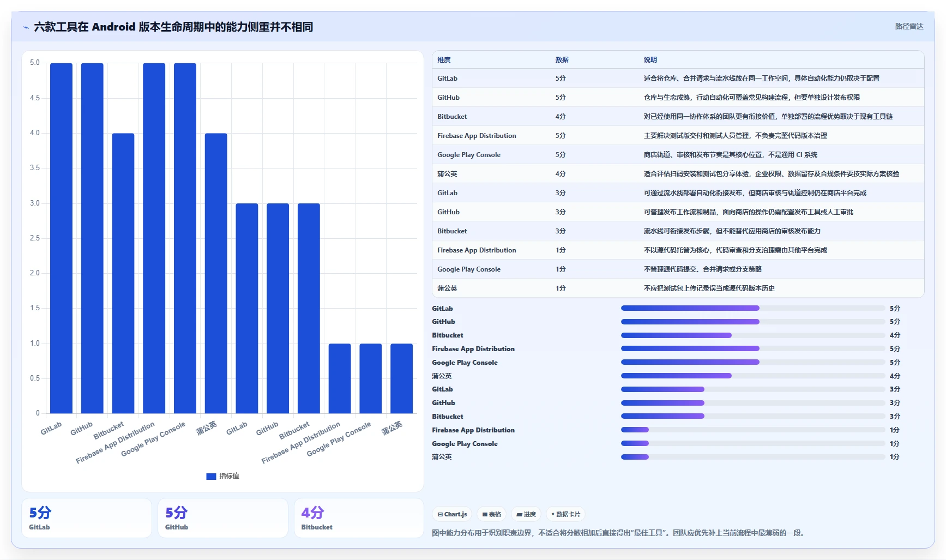This screenshot has width=946, height=560.
Task: Click the 维度 column header
Action: (x=444, y=60)
